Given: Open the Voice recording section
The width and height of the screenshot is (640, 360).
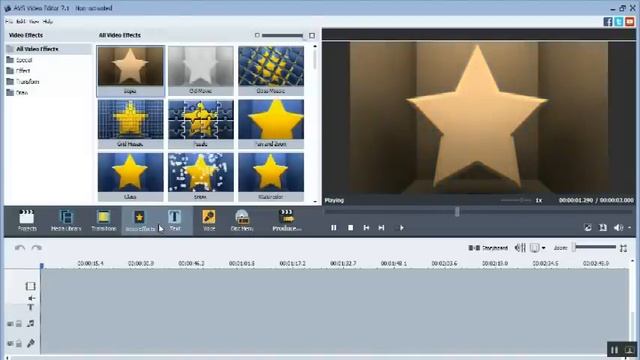Looking at the screenshot, I should (x=209, y=220).
